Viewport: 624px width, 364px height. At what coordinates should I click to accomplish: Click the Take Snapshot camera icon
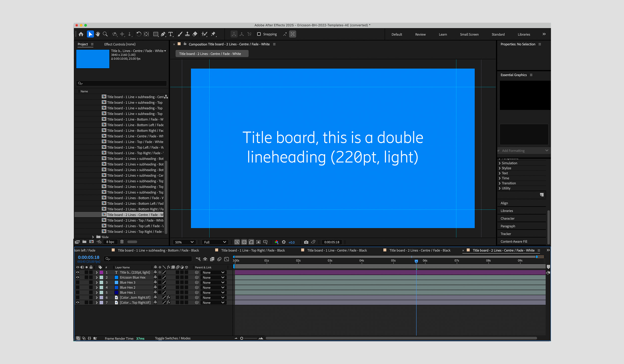pos(306,242)
